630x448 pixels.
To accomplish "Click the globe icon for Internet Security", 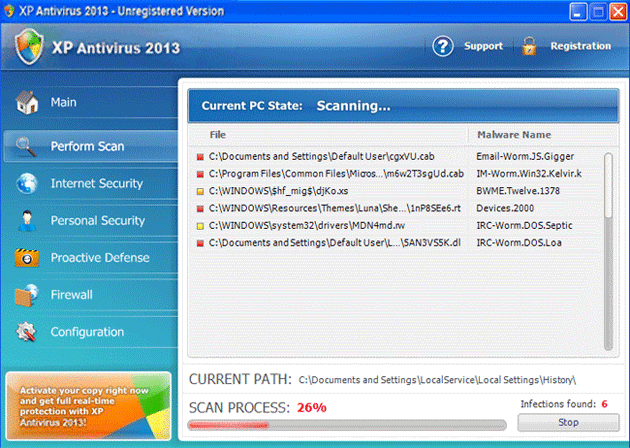I will tap(27, 184).
